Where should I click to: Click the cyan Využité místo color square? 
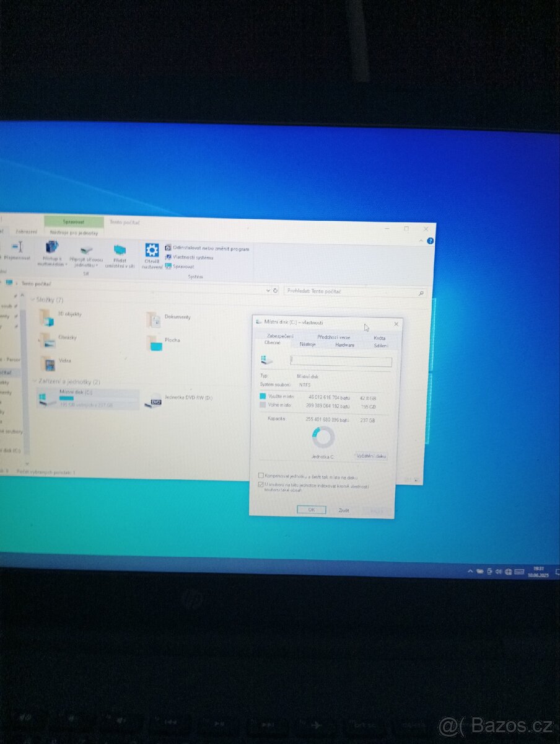[x=263, y=396]
